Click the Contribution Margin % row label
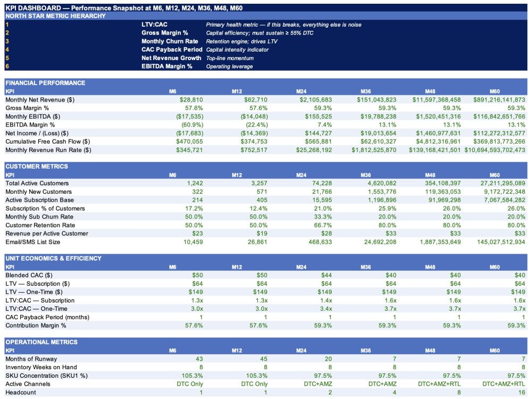The image size is (532, 399). point(36,326)
